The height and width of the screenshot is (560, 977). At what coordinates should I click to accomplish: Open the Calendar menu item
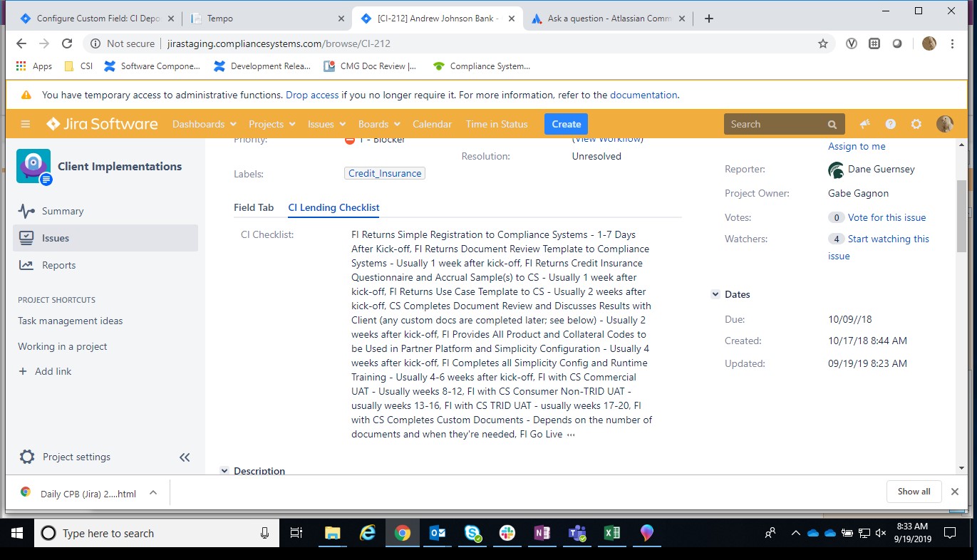click(x=432, y=124)
